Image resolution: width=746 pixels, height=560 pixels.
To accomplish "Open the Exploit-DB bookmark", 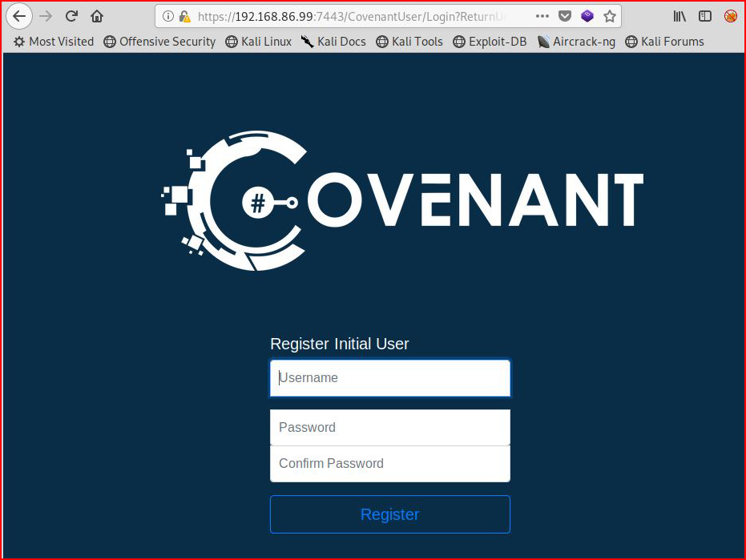I will pyautogui.click(x=490, y=42).
